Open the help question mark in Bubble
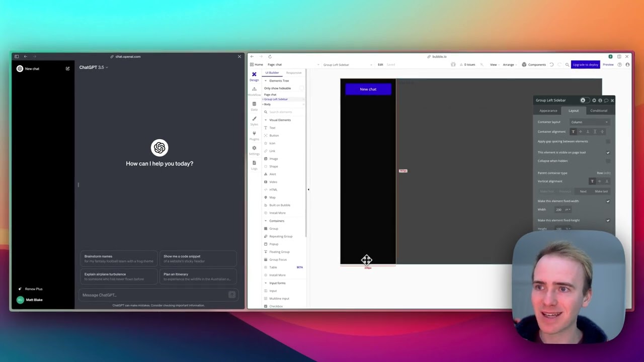Image resolution: width=644 pixels, height=362 pixels. tap(620, 64)
